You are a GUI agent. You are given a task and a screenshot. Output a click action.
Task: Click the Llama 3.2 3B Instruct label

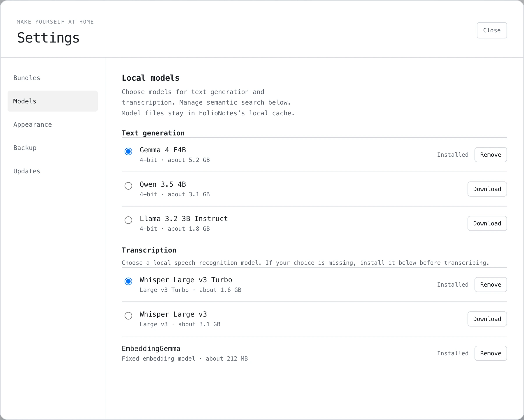click(184, 219)
